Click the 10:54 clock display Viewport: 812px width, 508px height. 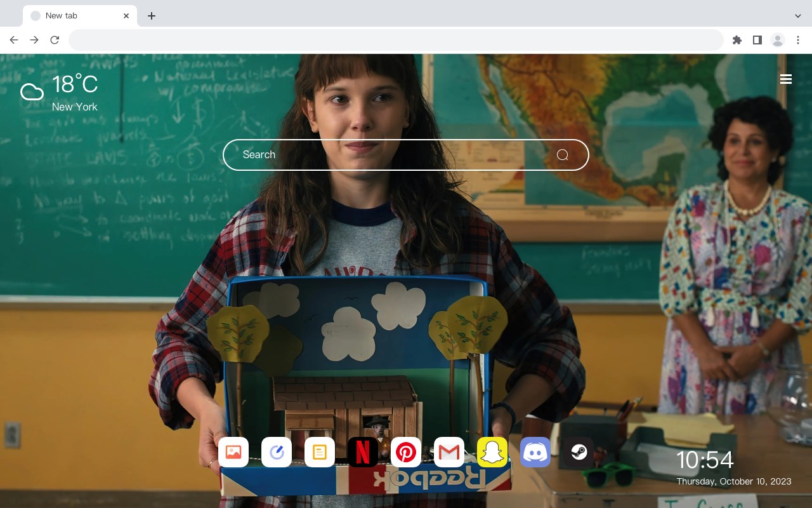point(705,460)
